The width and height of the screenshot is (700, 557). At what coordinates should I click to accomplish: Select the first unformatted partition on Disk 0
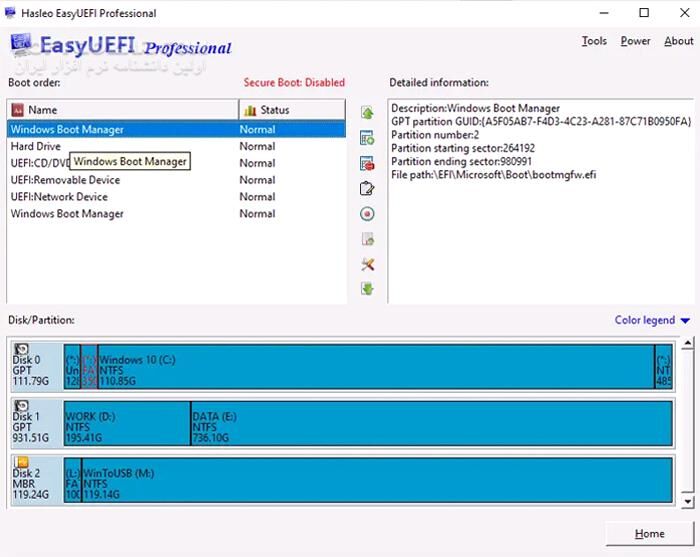click(x=72, y=366)
